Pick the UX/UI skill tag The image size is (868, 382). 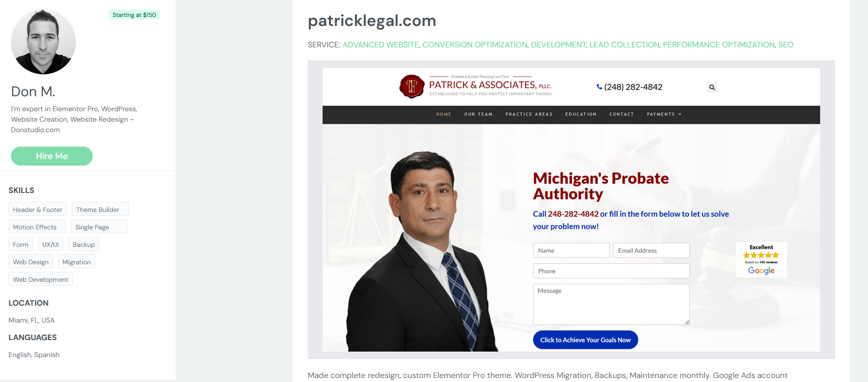click(50, 244)
